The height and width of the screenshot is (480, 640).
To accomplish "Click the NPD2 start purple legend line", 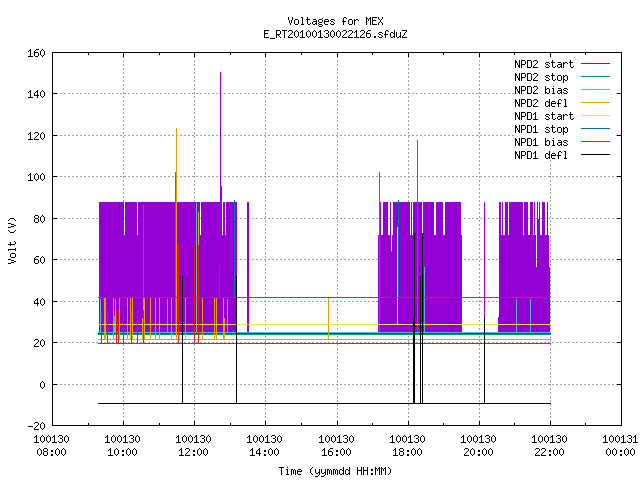I will [x=595, y=64].
